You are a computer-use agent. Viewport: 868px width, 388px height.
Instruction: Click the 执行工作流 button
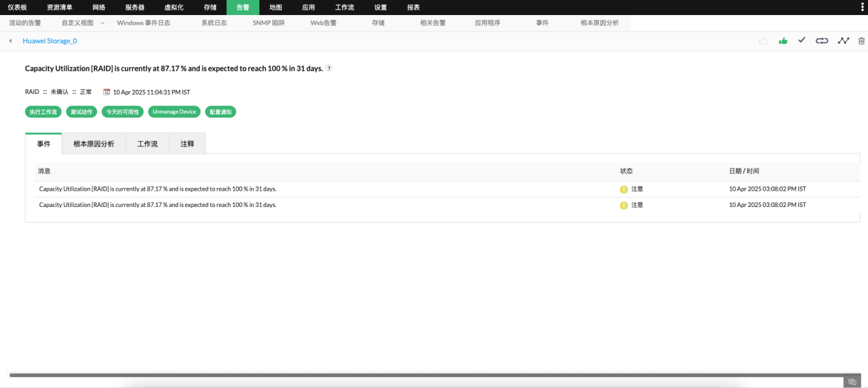click(43, 112)
